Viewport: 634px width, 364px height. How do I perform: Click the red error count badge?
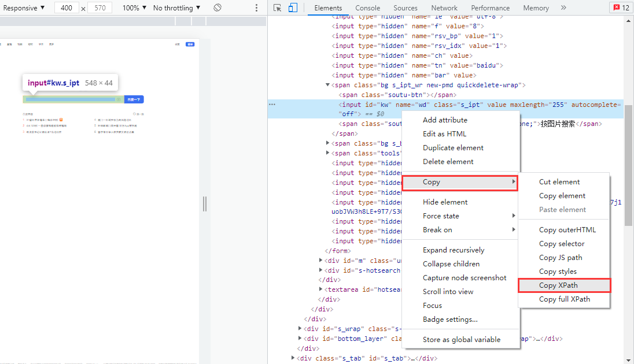coord(621,8)
